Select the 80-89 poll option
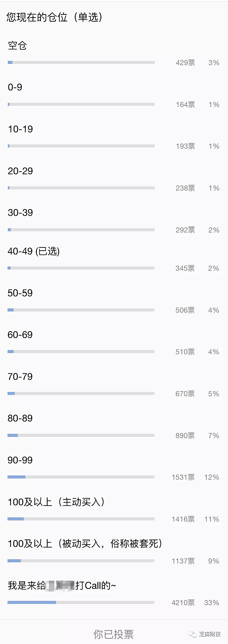 tap(20, 418)
